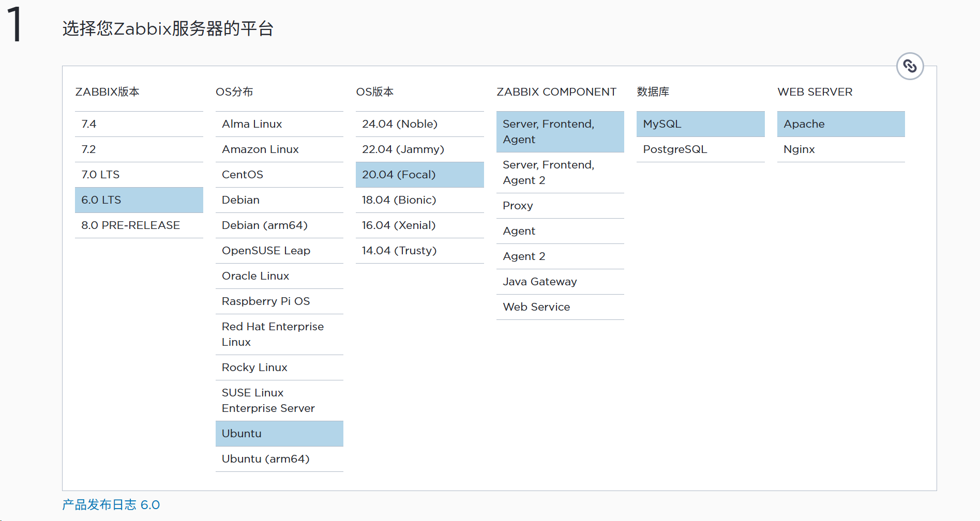The height and width of the screenshot is (521, 980).
Task: Select Red Hat Enterprise Linux
Action: pyautogui.click(x=279, y=334)
